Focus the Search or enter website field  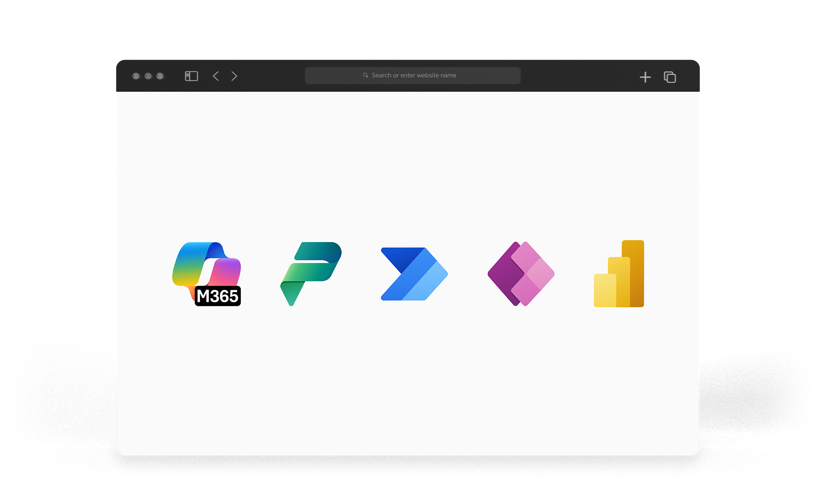[413, 75]
